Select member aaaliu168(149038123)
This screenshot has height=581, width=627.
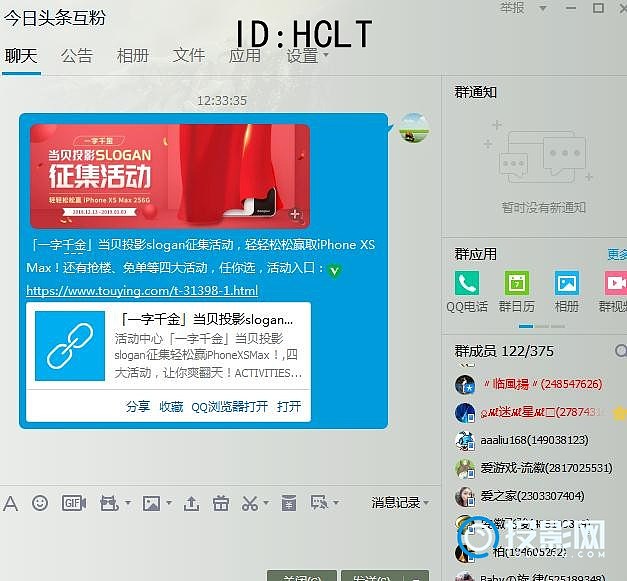tap(534, 440)
